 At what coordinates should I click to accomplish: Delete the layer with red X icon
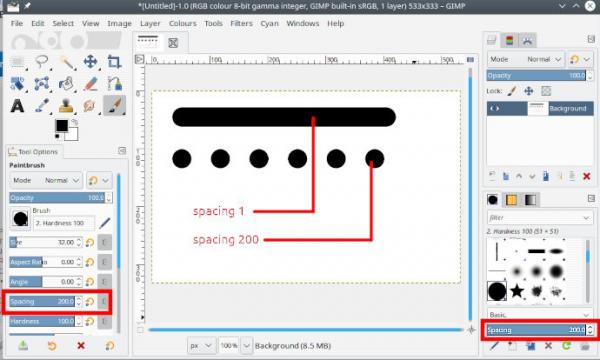tap(586, 176)
